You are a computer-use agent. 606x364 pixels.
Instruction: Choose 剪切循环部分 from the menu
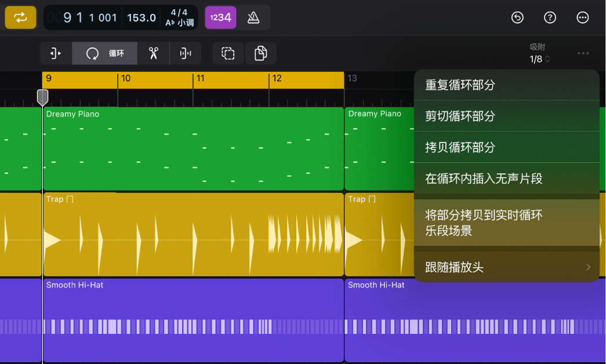(x=506, y=116)
